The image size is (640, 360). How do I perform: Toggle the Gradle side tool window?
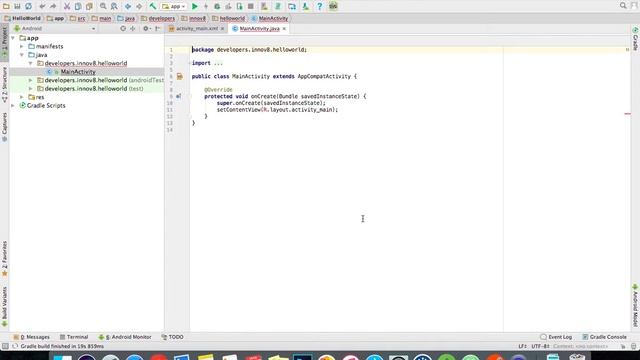point(636,39)
